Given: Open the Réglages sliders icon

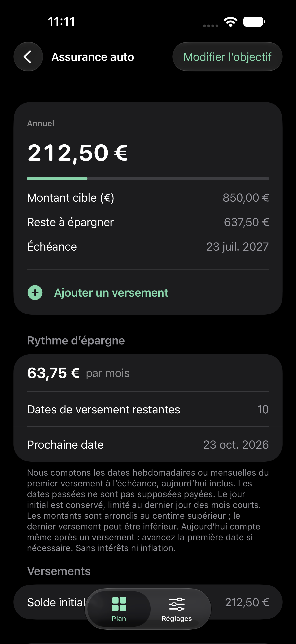Looking at the screenshot, I should [x=177, y=604].
